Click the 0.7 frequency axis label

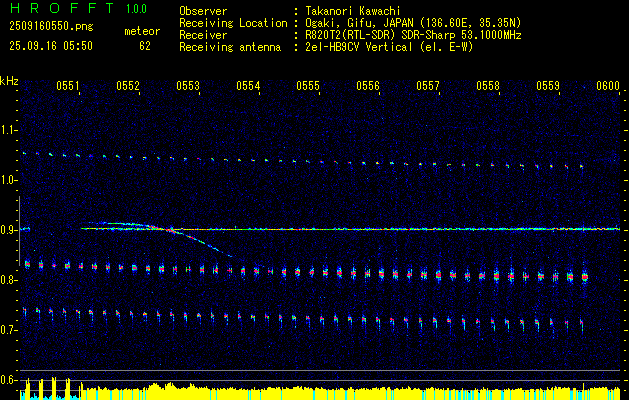8,330
